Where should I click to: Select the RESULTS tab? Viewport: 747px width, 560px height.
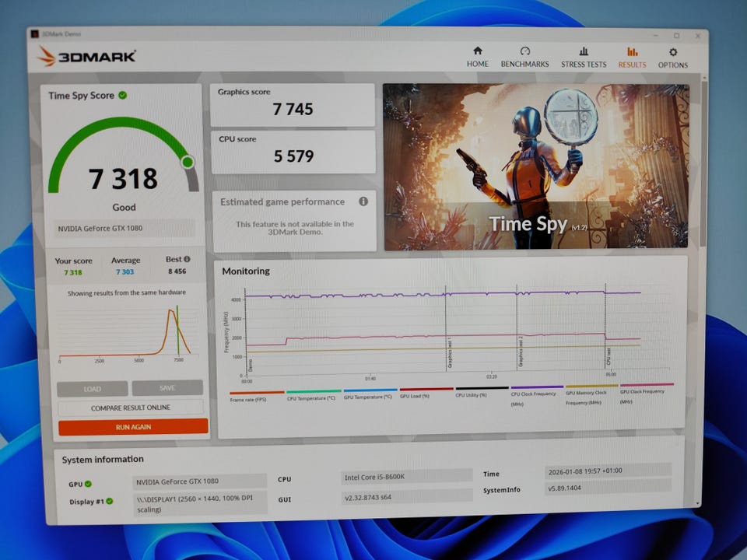632,58
